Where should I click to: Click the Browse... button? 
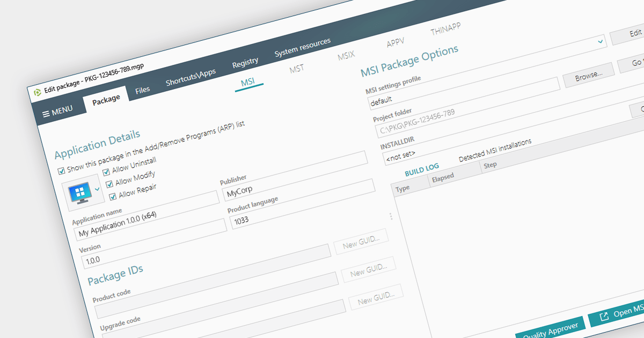tap(588, 77)
